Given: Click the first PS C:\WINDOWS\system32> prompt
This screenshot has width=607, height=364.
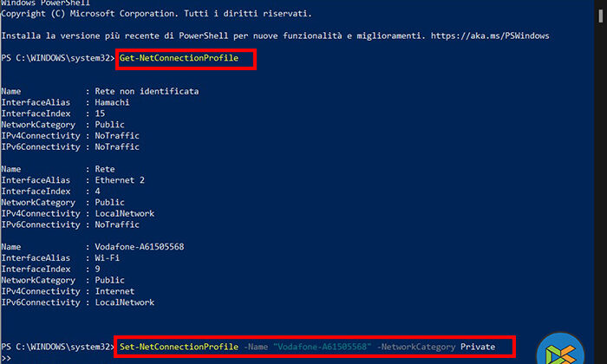Looking at the screenshot, I should 56,58.
